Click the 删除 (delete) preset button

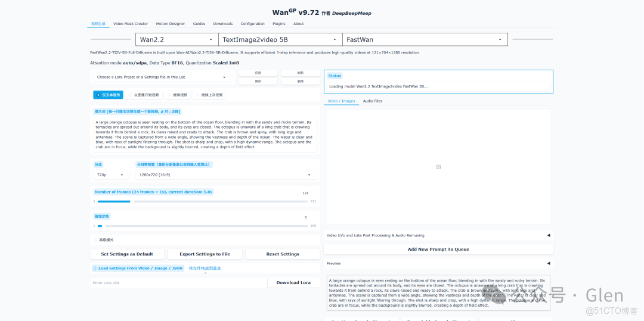pyautogui.click(x=300, y=81)
